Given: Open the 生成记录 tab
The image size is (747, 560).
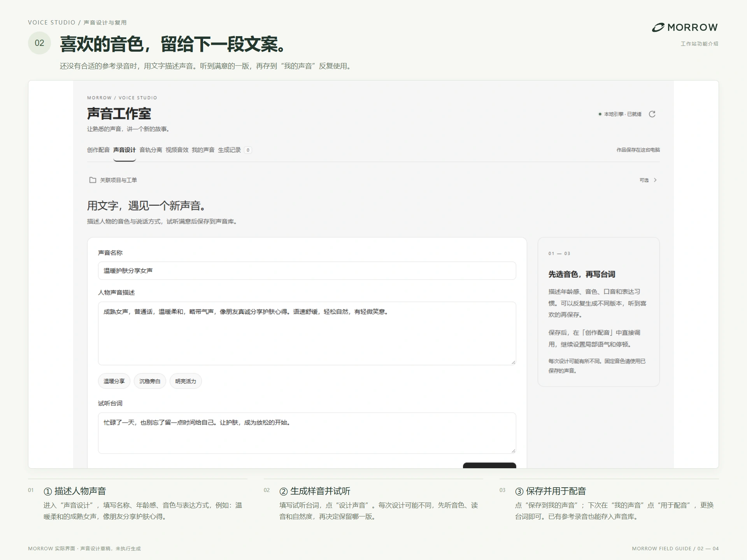Looking at the screenshot, I should [x=229, y=150].
